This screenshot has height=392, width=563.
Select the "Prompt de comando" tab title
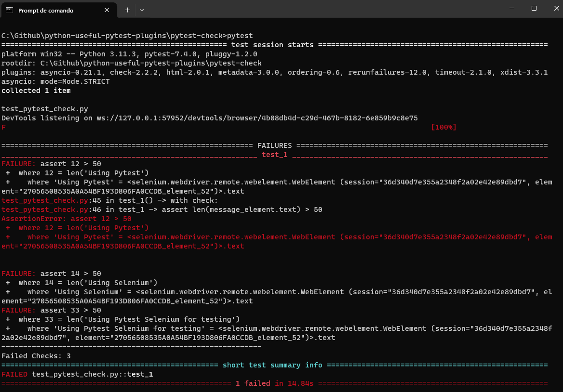point(46,11)
